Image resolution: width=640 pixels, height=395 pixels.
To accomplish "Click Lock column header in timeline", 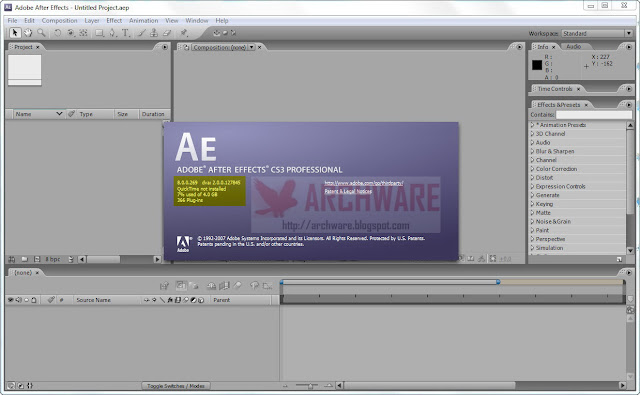I will coord(34,300).
